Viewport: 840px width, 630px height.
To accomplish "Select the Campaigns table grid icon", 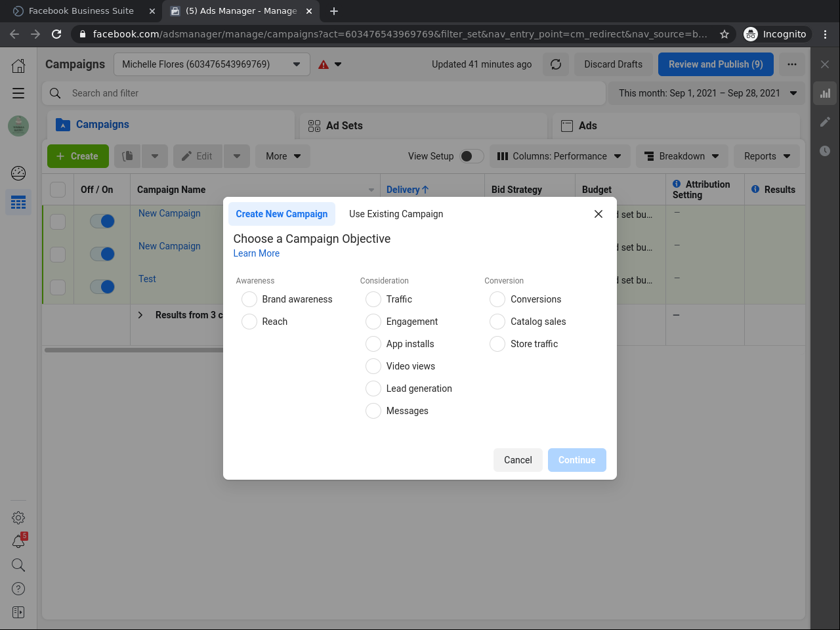I will pyautogui.click(x=18, y=202).
